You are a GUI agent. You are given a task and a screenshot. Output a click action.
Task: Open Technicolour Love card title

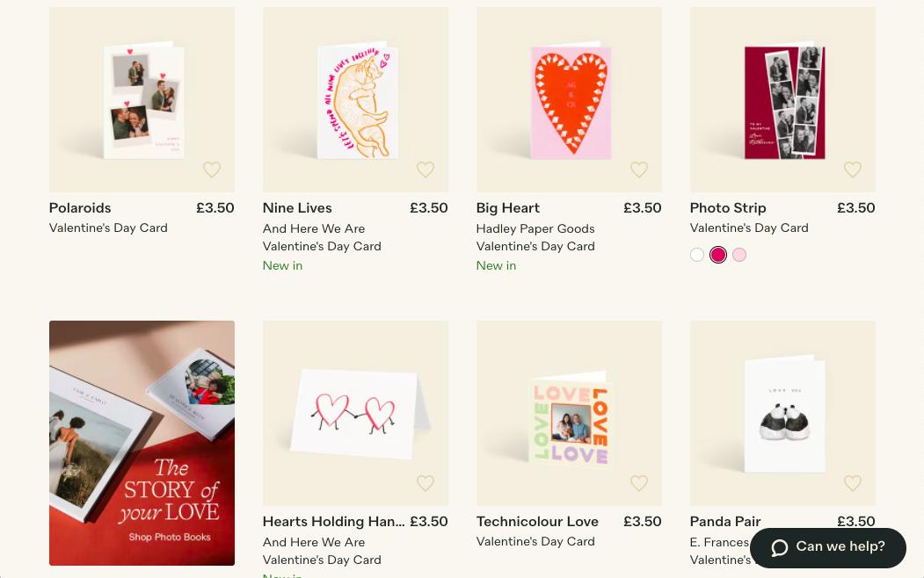coord(537,523)
